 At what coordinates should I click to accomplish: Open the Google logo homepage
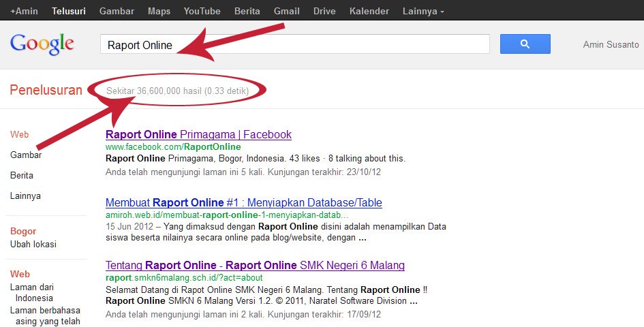coord(42,44)
